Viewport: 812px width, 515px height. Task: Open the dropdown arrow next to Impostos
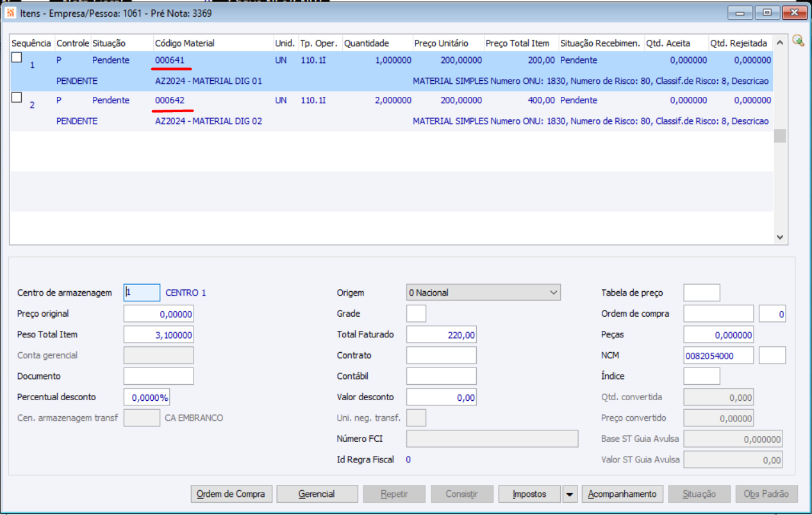(570, 494)
